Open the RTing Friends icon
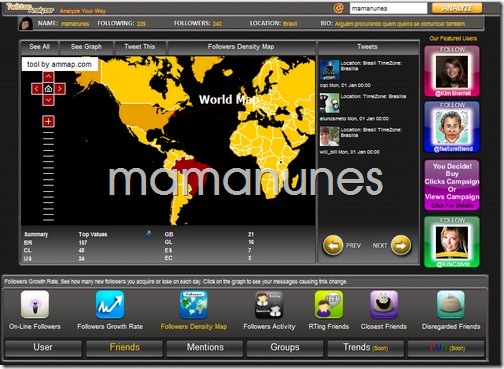The width and height of the screenshot is (504, 369). (x=329, y=304)
